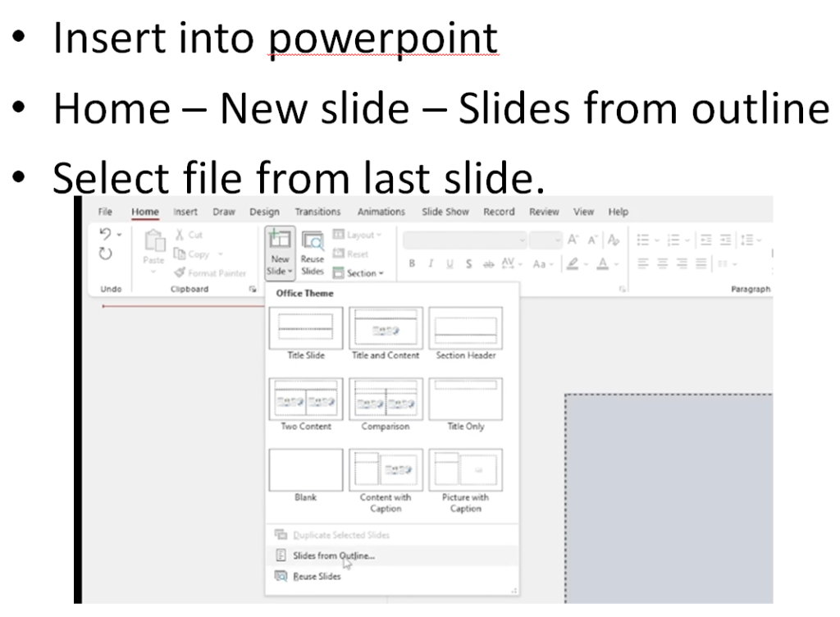Click the Reset slide button
Screen dimensions: 840x617
[x=350, y=254]
